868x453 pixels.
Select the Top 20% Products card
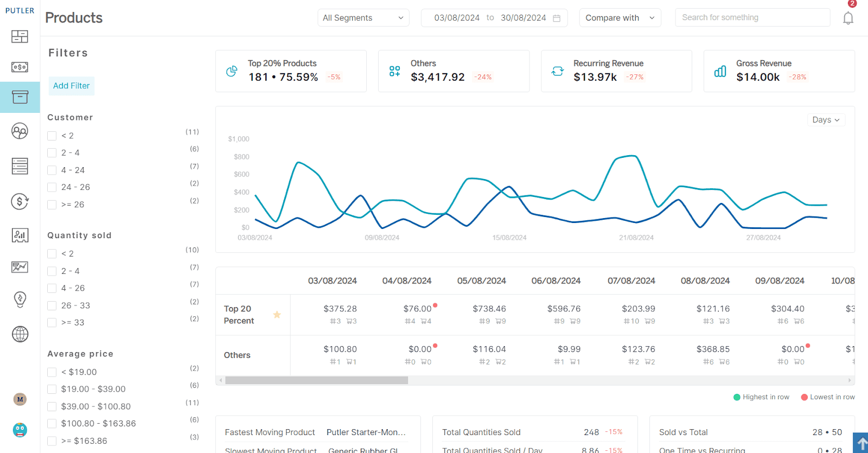coord(291,71)
